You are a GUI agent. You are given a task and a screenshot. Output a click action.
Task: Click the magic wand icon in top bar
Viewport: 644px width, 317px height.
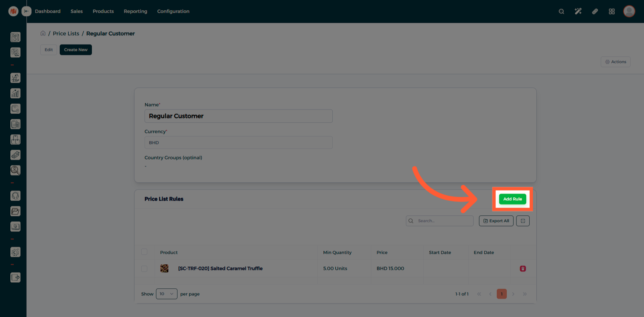[578, 12]
